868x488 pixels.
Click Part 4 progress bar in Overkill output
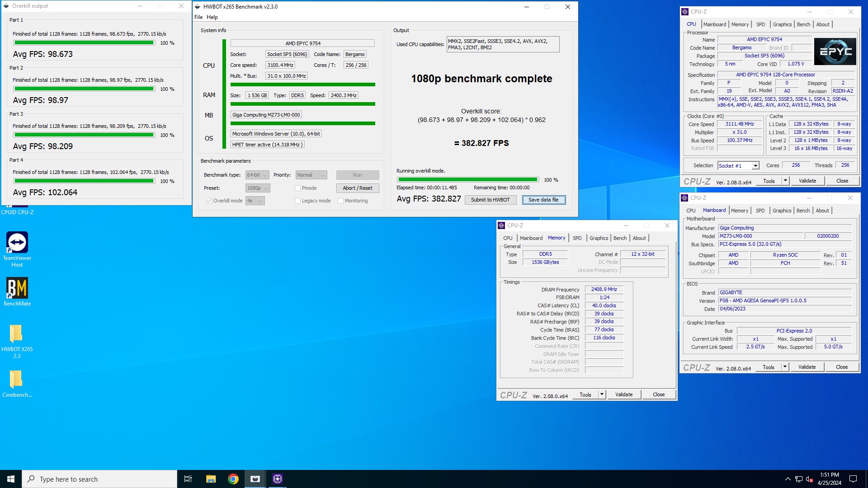click(x=84, y=181)
